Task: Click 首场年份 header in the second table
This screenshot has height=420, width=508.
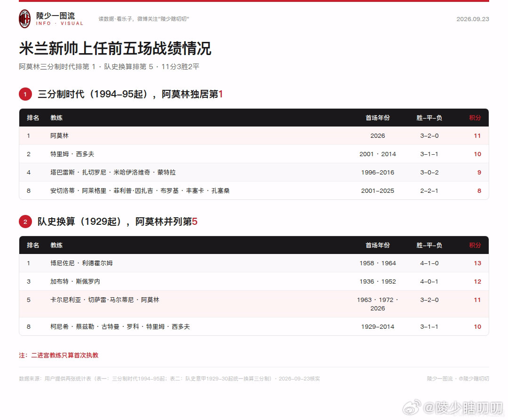Action: pos(378,245)
